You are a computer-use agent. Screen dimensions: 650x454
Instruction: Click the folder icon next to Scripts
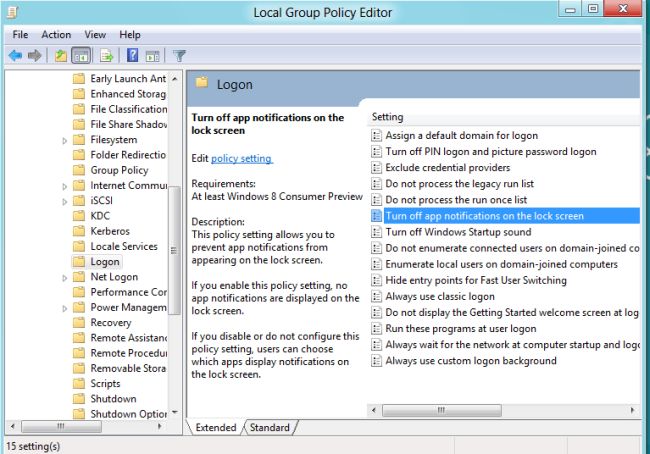[x=79, y=384]
